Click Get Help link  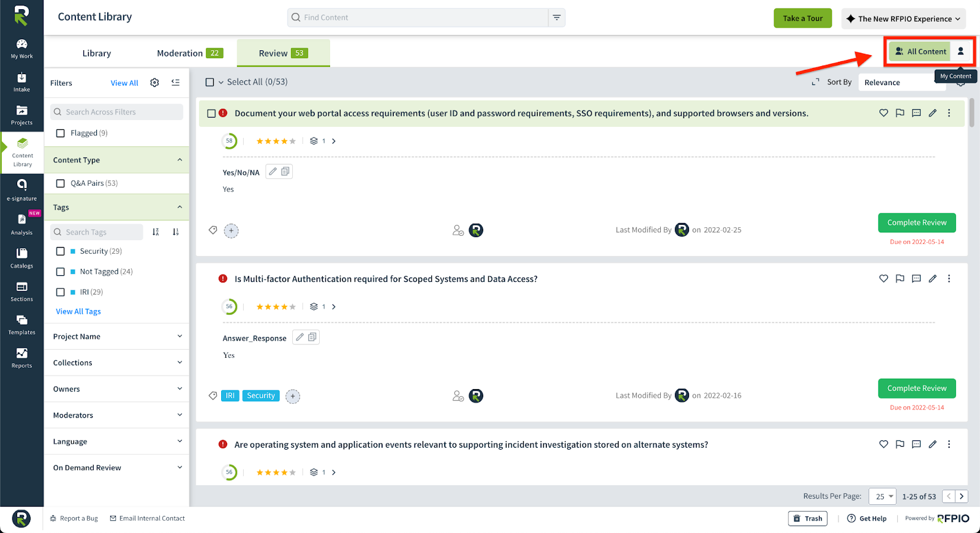[x=867, y=518]
